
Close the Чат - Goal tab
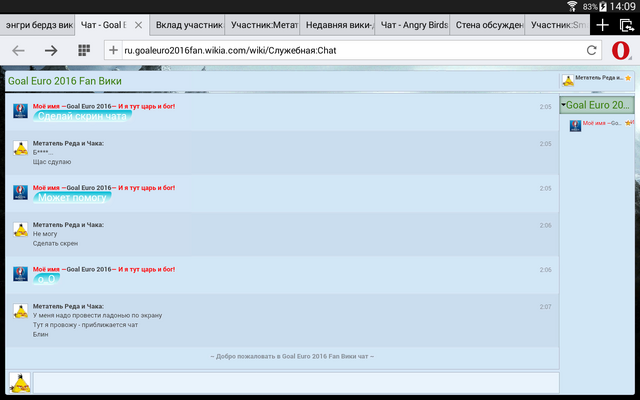(x=138, y=25)
